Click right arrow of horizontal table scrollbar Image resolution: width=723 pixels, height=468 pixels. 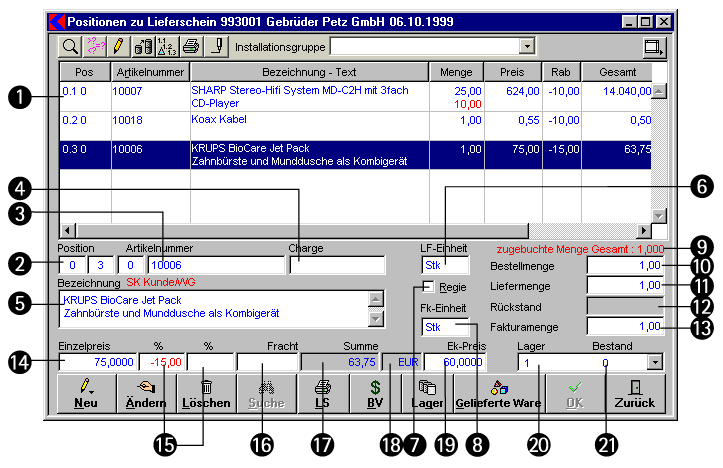643,230
